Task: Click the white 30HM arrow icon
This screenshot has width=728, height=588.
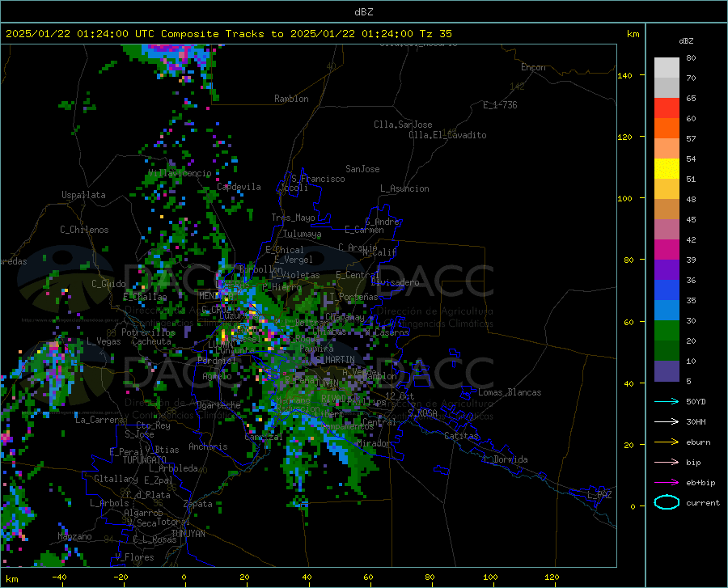Action: pos(667,422)
